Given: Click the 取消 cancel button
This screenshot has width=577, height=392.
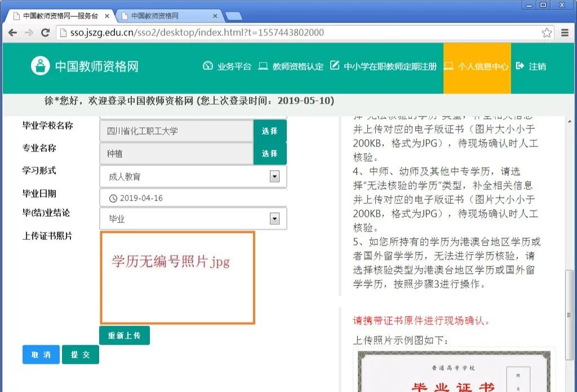Looking at the screenshot, I should [41, 355].
